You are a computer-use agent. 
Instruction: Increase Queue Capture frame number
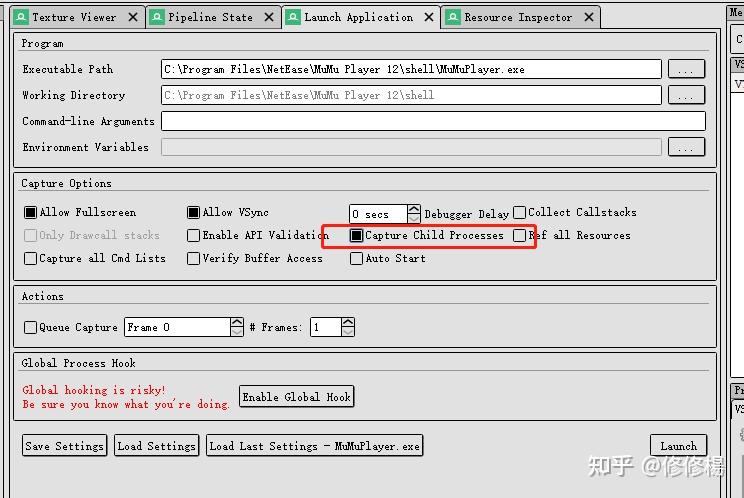237,322
